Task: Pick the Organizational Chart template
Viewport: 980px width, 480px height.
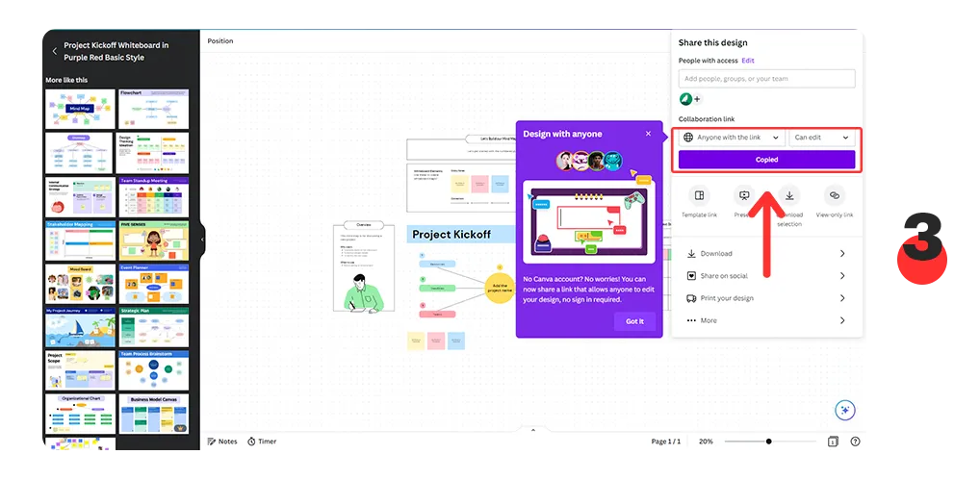Action: pos(80,414)
